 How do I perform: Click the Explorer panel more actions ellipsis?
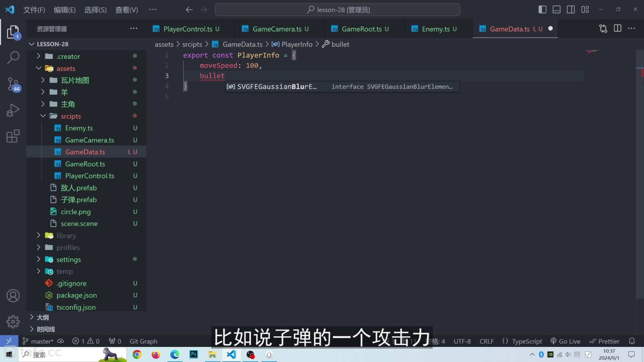(134, 28)
